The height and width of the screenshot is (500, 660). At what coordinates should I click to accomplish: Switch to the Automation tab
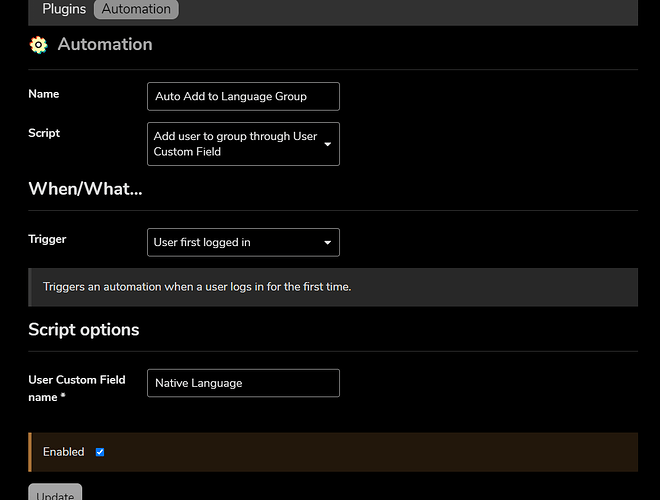pos(136,9)
